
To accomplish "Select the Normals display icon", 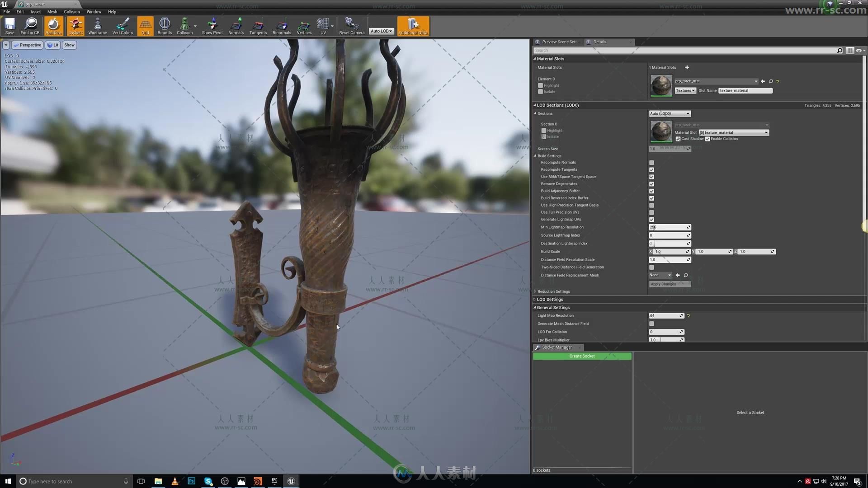I will click(x=235, y=26).
